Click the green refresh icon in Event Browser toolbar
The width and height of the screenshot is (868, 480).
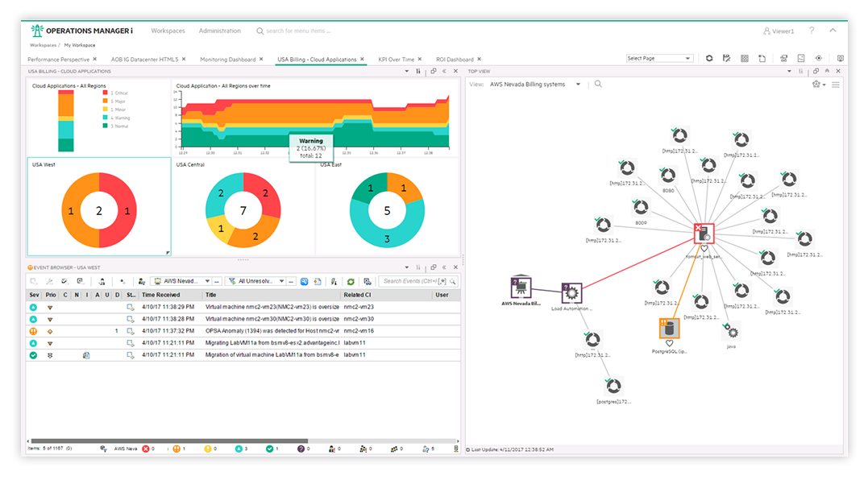tap(351, 281)
